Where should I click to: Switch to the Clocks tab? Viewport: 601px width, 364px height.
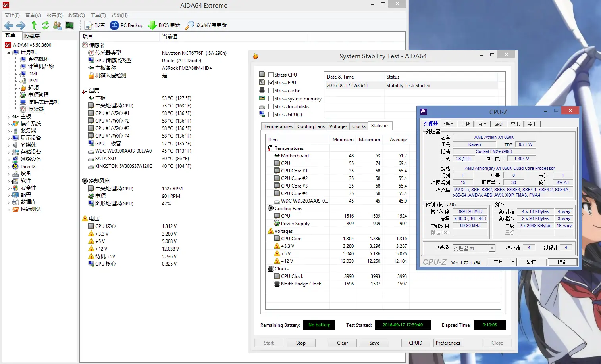coord(359,126)
